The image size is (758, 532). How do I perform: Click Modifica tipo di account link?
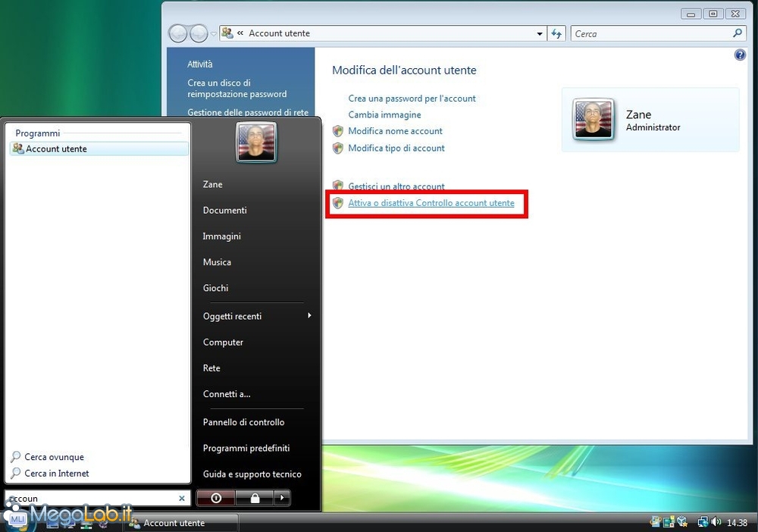pos(396,148)
